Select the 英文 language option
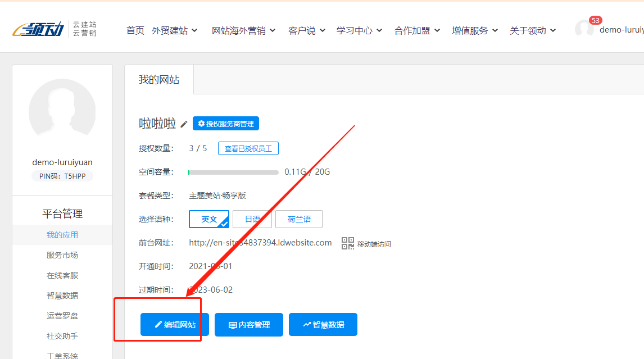The image size is (644, 359). click(209, 219)
